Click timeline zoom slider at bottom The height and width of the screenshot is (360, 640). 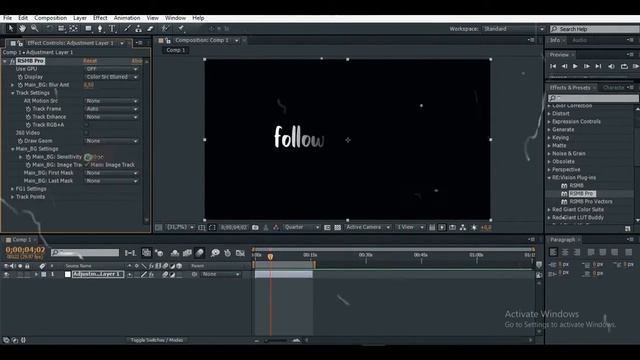[277, 340]
